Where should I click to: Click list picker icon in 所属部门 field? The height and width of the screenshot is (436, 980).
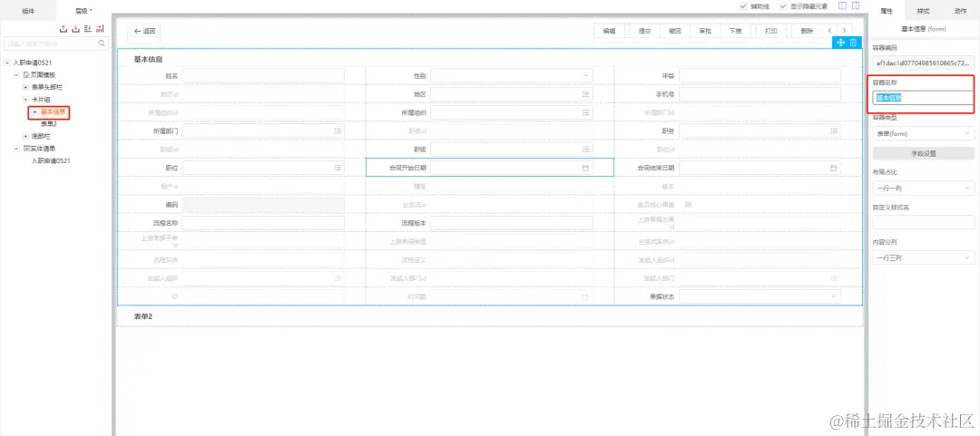coord(338,131)
